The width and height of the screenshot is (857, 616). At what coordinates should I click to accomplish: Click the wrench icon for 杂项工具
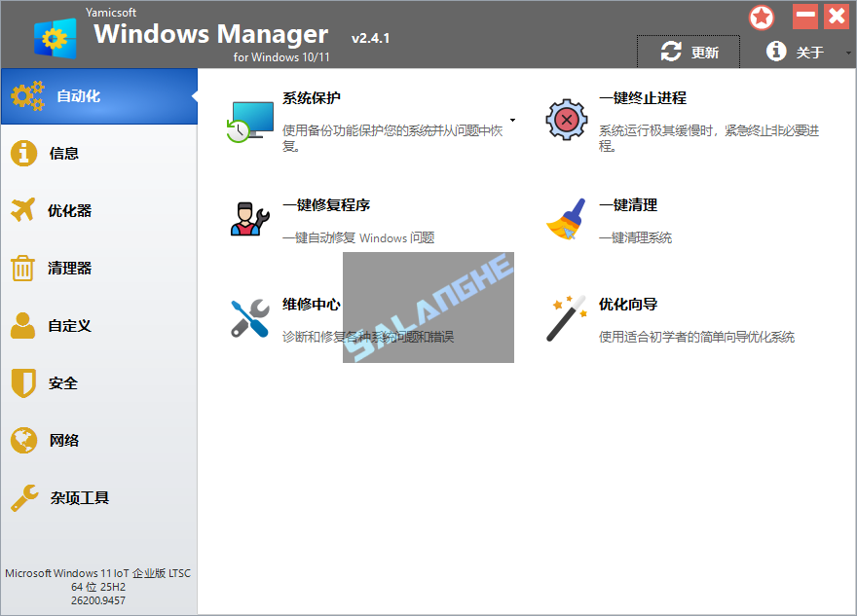point(24,497)
